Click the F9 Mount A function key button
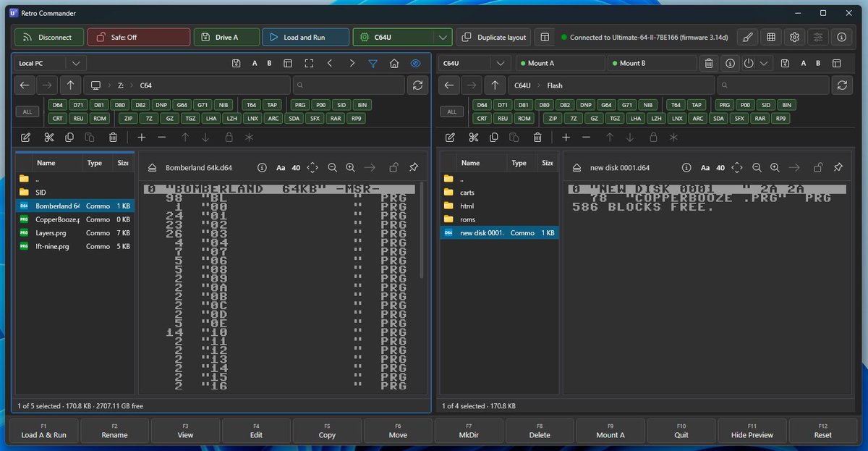 click(610, 431)
